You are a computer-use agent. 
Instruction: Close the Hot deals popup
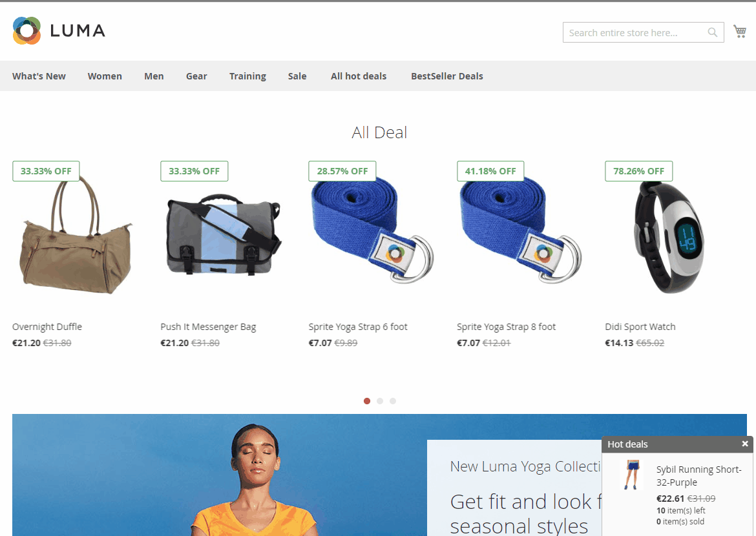tap(745, 444)
